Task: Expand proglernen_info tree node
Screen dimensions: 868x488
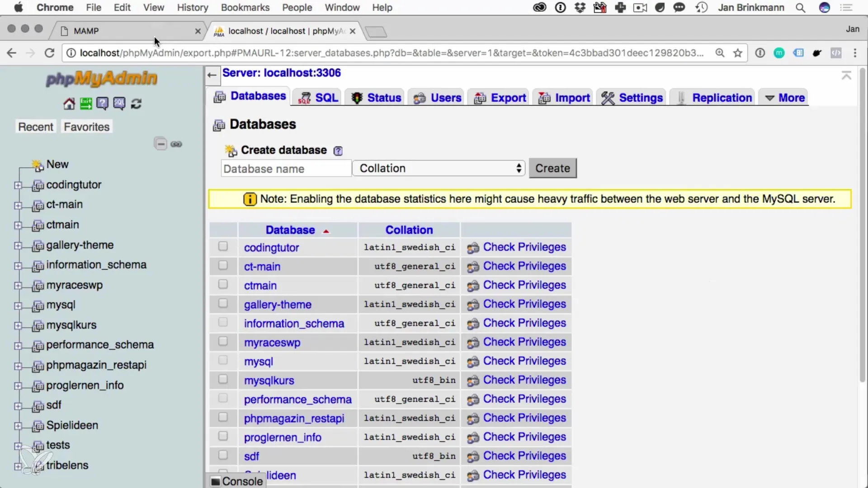Action: [x=18, y=386]
